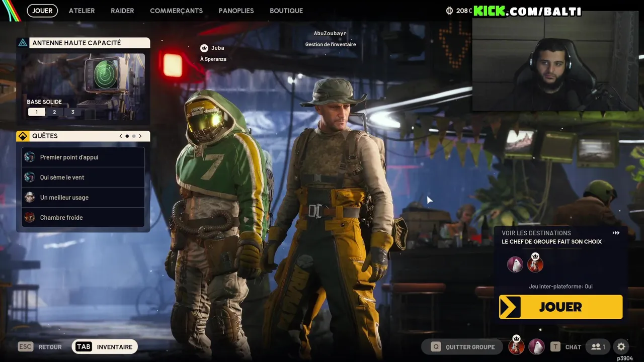Click avatar icon of Premier point d'appui
Viewport: 644px width, 362px height.
30,157
